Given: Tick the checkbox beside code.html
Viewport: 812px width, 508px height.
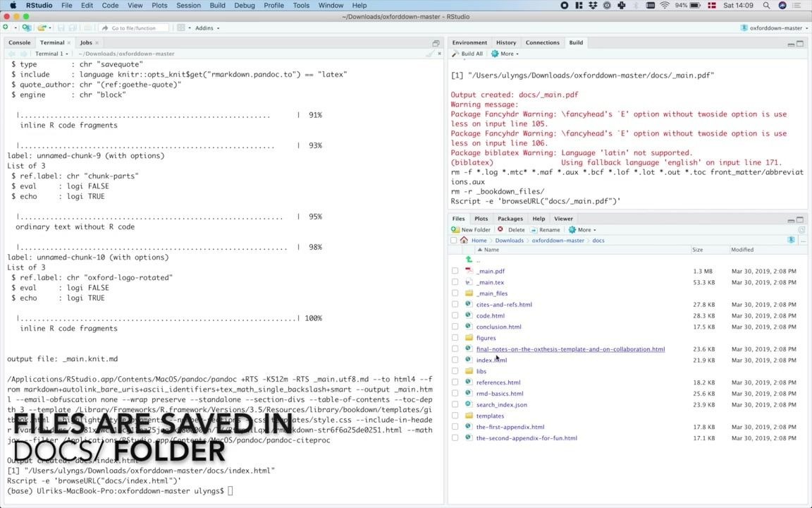Looking at the screenshot, I should 455,315.
